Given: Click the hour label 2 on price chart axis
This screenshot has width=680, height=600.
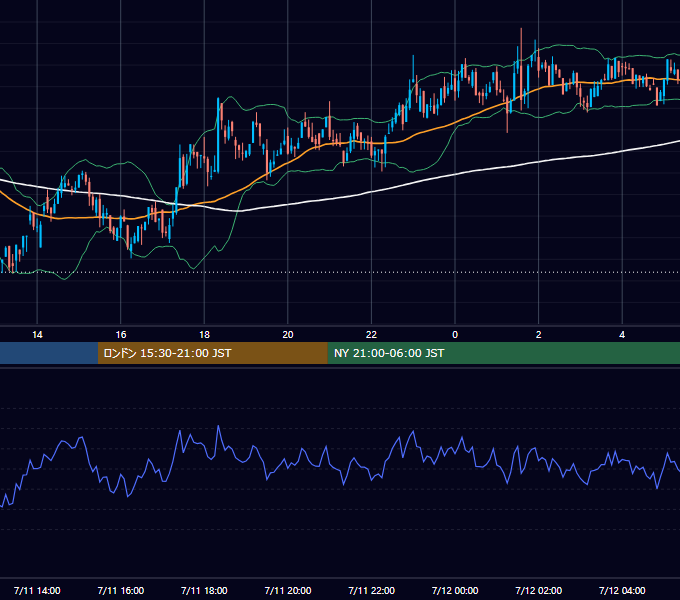Looking at the screenshot, I should coord(539,335).
